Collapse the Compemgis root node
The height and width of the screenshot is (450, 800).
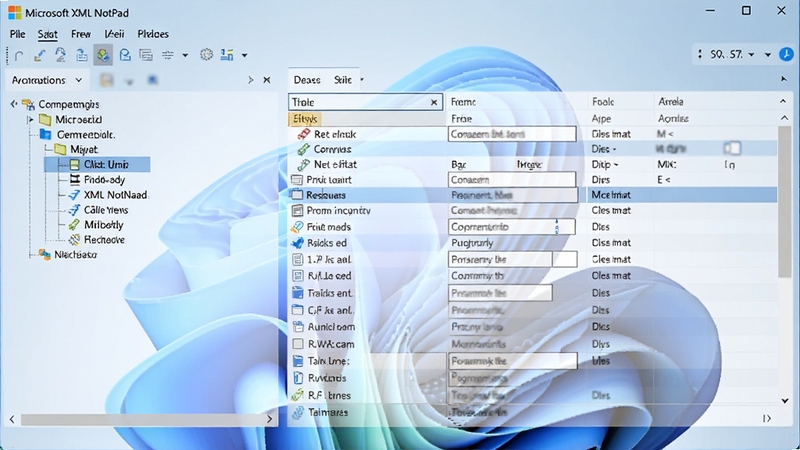(x=14, y=104)
